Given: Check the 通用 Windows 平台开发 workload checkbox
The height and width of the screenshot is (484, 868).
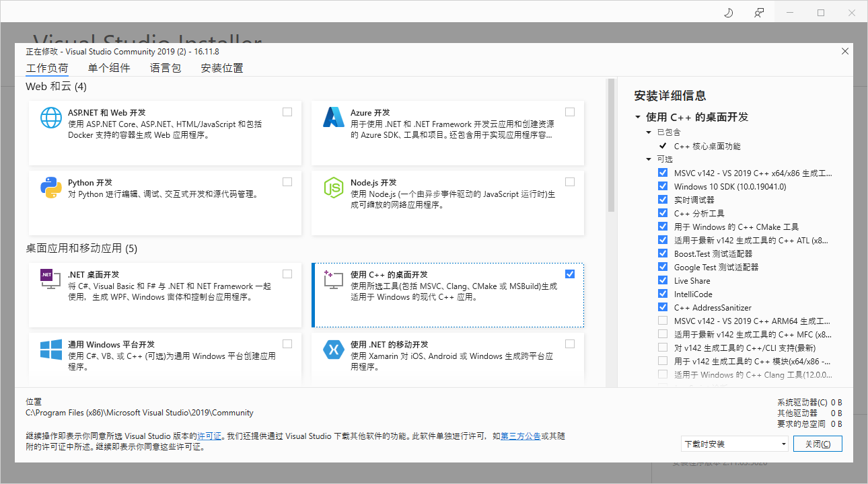Looking at the screenshot, I should pyautogui.click(x=287, y=344).
